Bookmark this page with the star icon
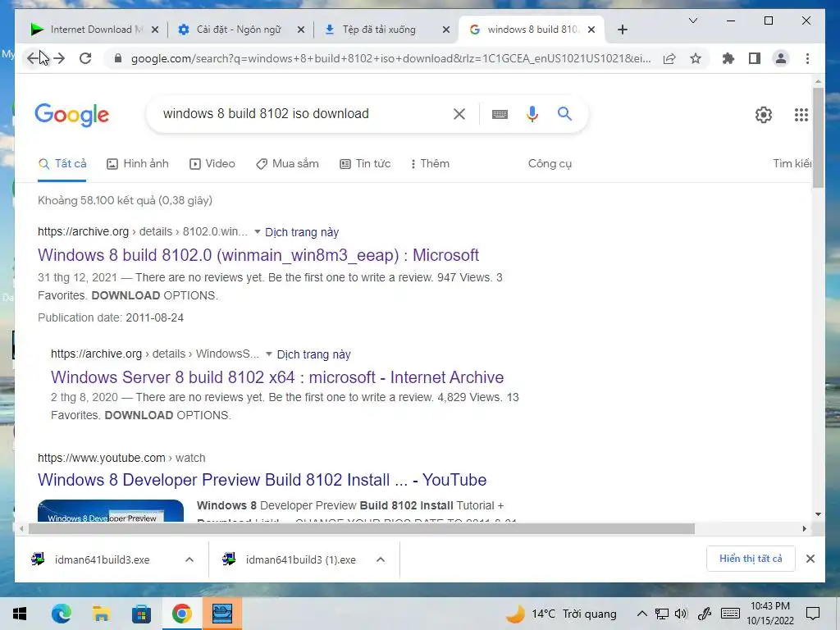 pyautogui.click(x=696, y=58)
